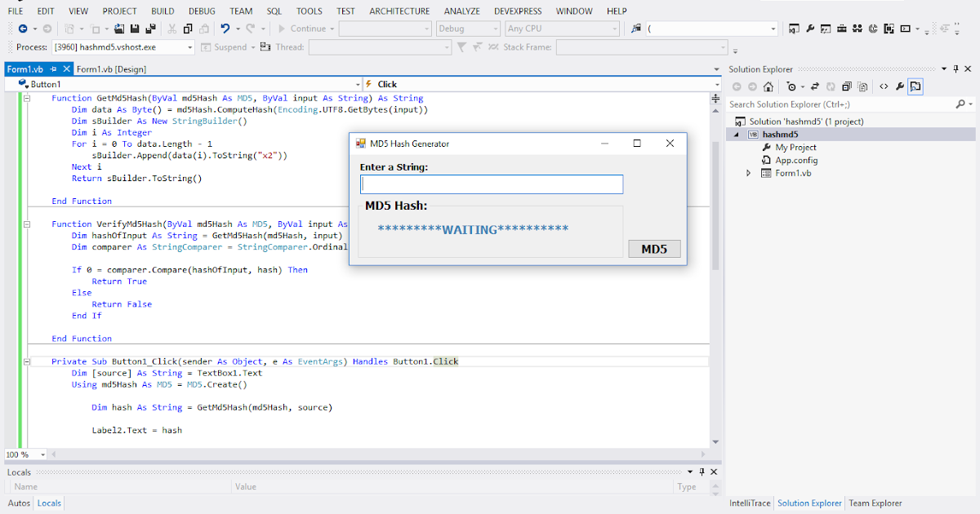Image resolution: width=980 pixels, height=514 pixels.
Task: Click the Save All icon
Action: point(151,29)
